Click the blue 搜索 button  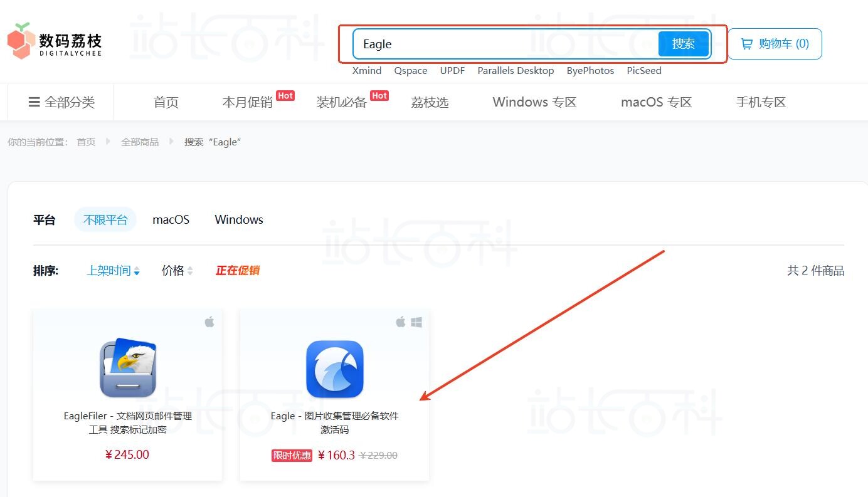(684, 44)
